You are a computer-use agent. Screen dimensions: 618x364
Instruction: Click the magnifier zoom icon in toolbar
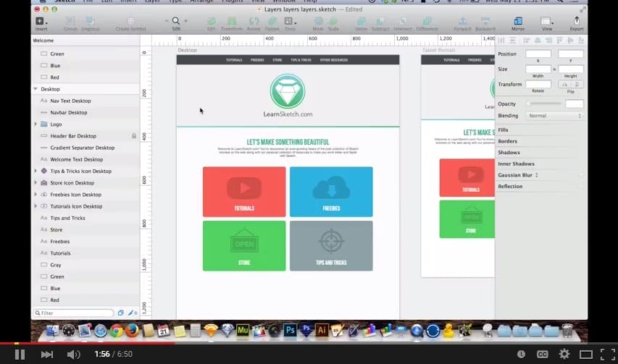176,21
